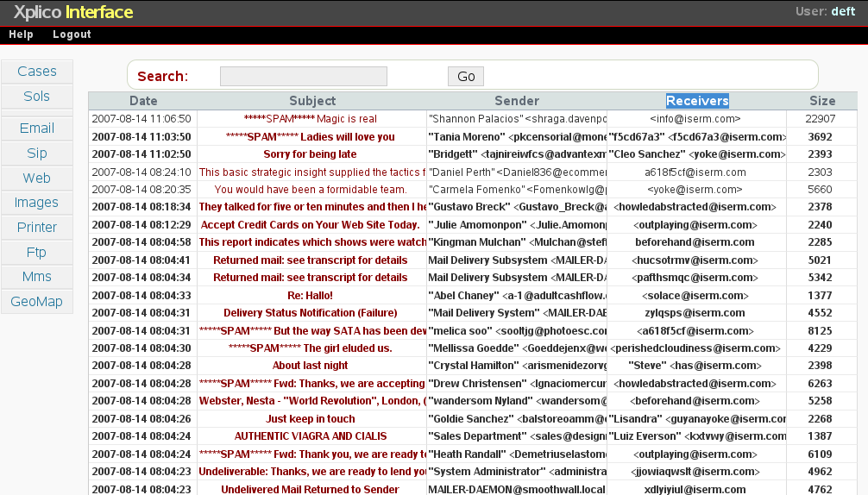Select Mms in the sidebar
The height and width of the screenshot is (495, 868).
pos(37,277)
